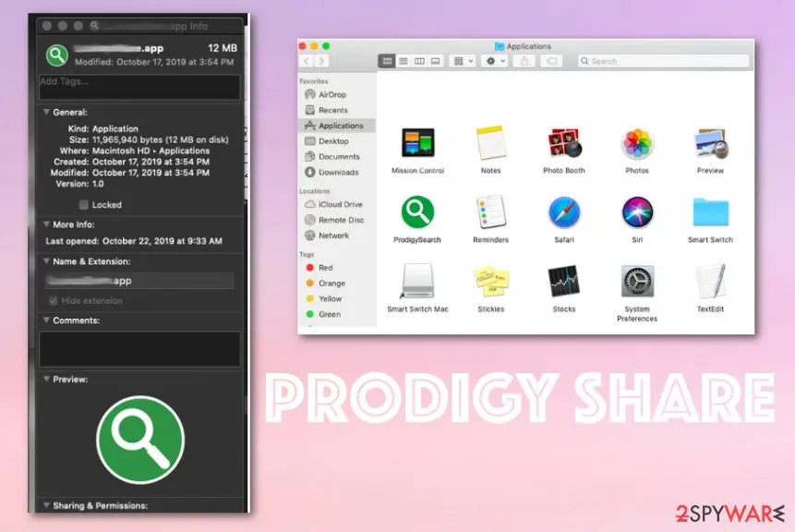Switch Finder to icon view

[x=387, y=61]
